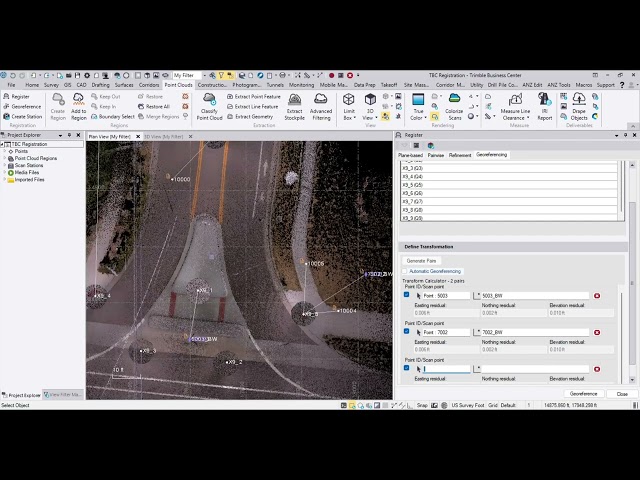Enable the Automatic Georeferencing checkbox
The height and width of the screenshot is (480, 640).
[x=405, y=271]
